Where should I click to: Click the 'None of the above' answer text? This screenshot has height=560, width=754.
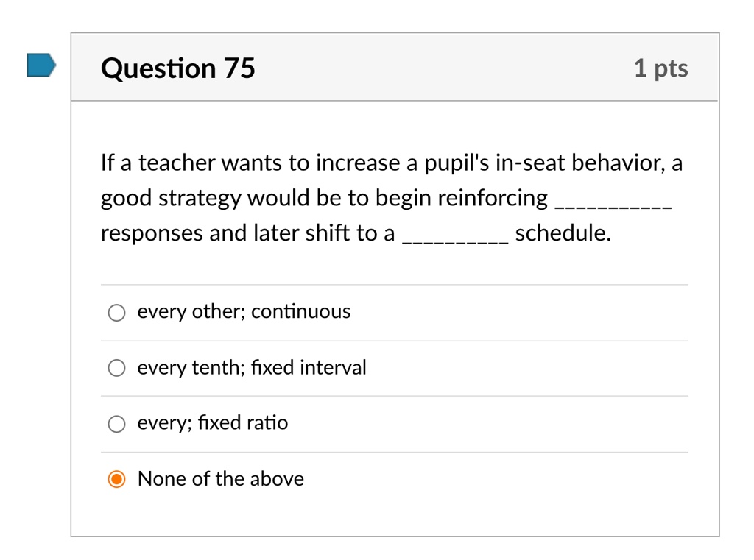[221, 479]
